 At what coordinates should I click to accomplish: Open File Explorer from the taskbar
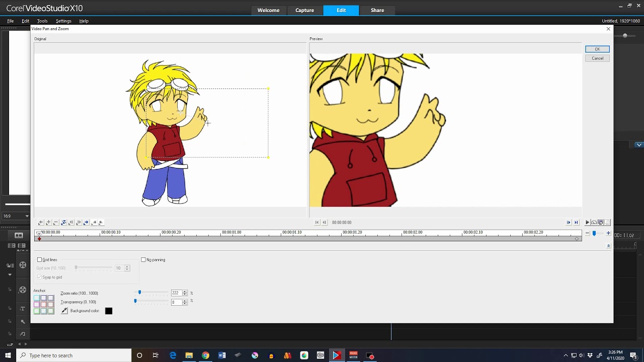pyautogui.click(x=189, y=355)
